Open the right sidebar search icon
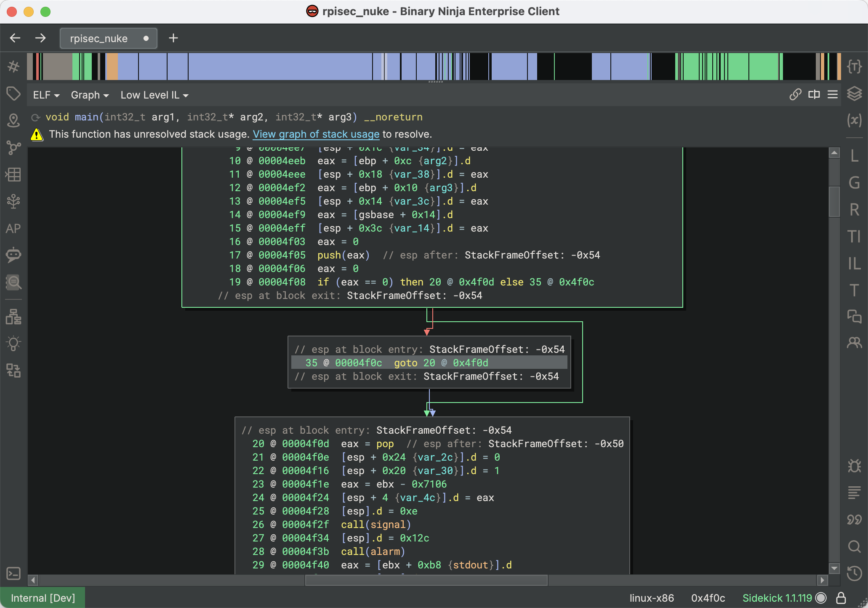The height and width of the screenshot is (608, 868). pyautogui.click(x=854, y=547)
